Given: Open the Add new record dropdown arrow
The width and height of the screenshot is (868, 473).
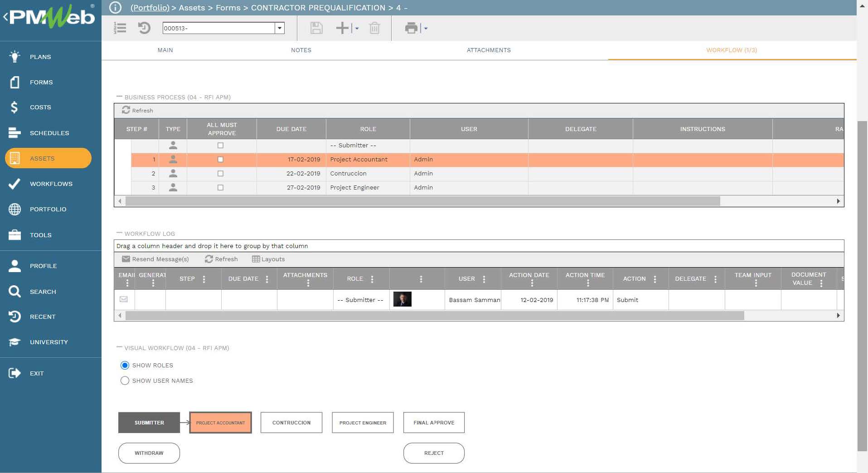Looking at the screenshot, I should tap(357, 29).
